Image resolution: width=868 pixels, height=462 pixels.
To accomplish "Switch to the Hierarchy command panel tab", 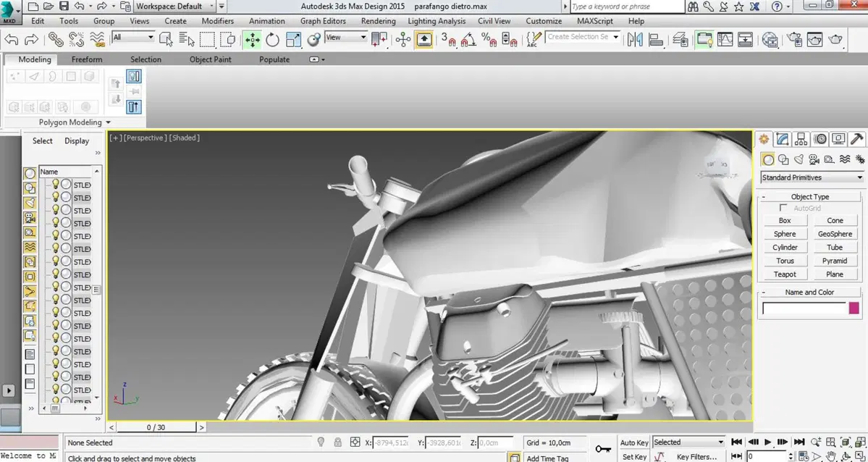I will click(801, 138).
